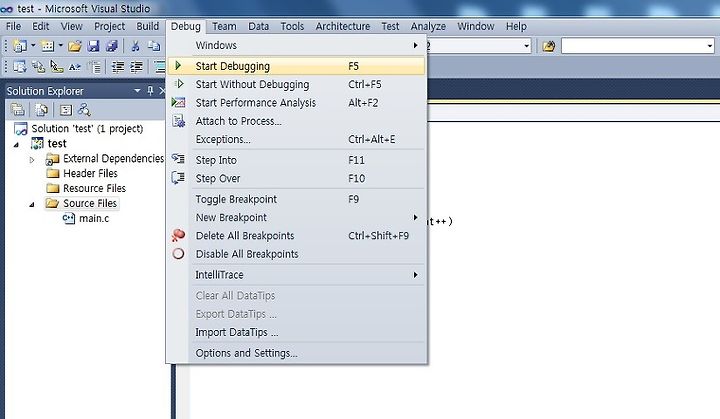Expand the Windows submenu arrow
Viewport: 720px width, 419px height.
click(x=415, y=45)
